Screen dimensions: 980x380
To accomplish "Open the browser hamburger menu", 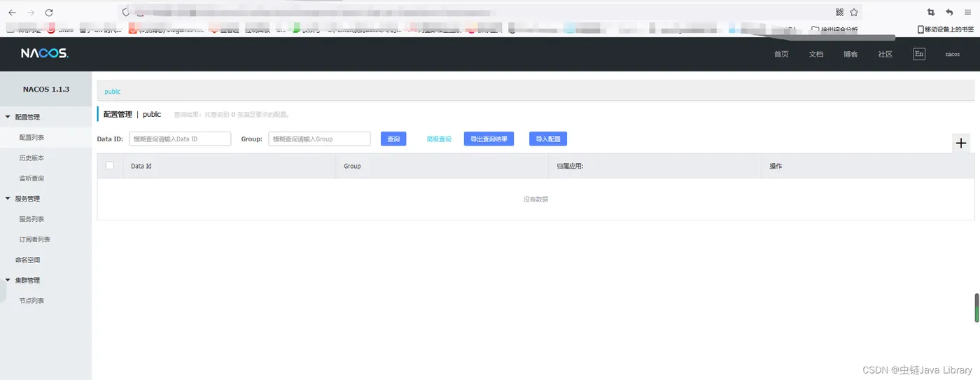I will [967, 12].
